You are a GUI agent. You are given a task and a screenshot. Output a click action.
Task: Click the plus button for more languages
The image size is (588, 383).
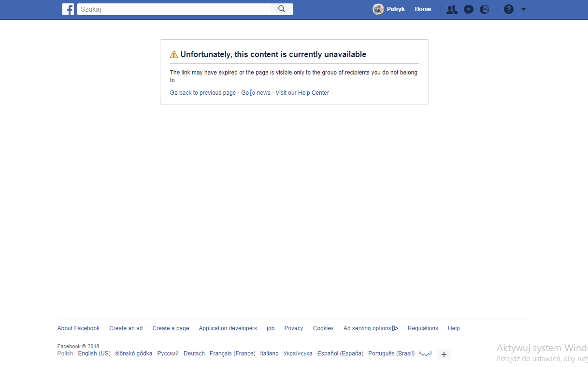point(444,354)
